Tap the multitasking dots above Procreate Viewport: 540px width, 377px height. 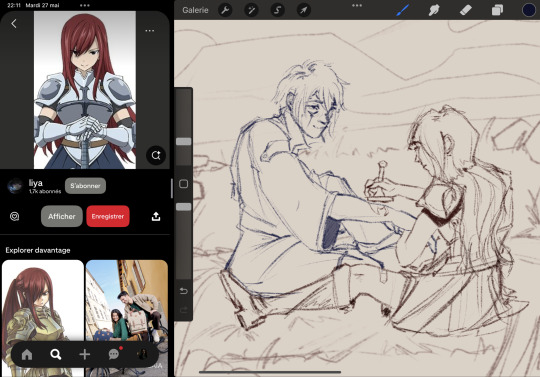pyautogui.click(x=357, y=6)
